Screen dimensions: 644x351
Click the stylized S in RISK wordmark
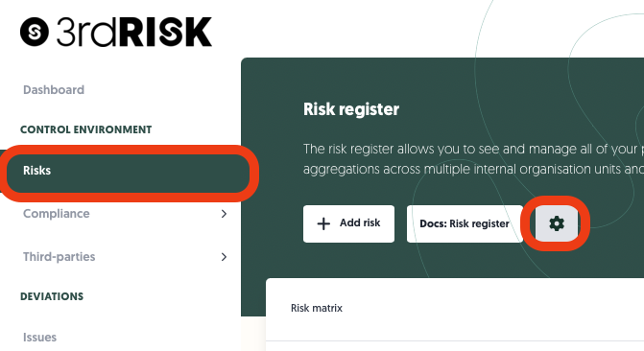tap(168, 32)
